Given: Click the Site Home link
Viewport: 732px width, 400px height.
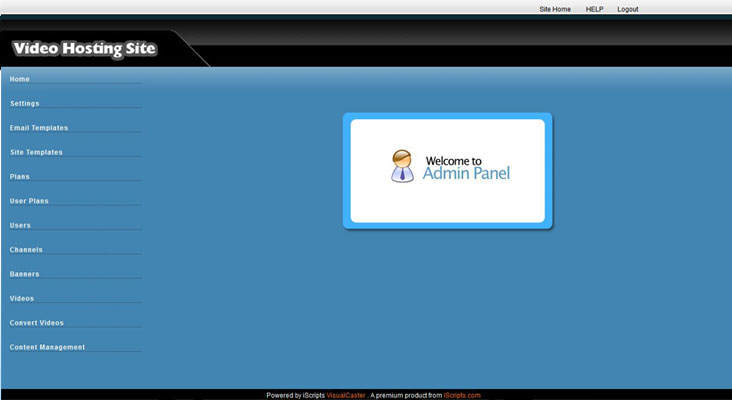Looking at the screenshot, I should tap(555, 9).
